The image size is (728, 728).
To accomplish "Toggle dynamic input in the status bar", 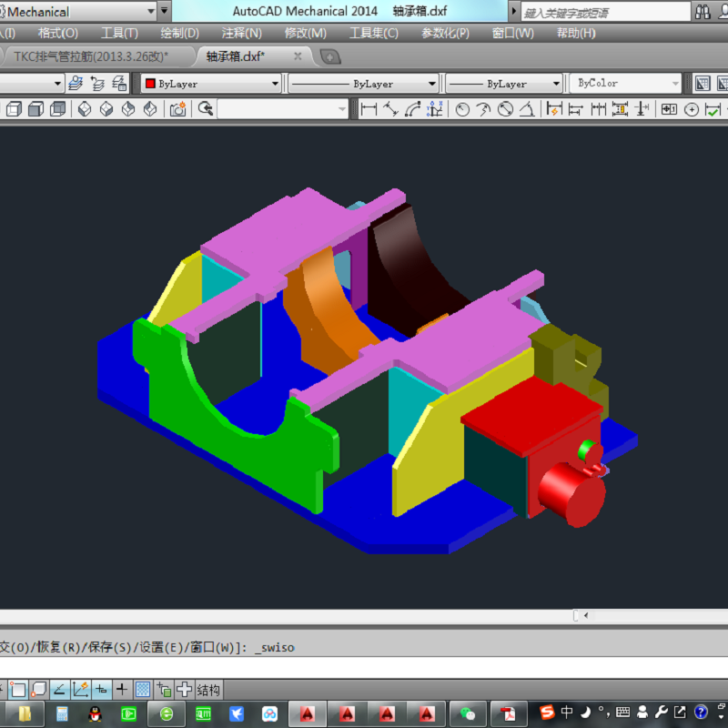I will click(101, 690).
